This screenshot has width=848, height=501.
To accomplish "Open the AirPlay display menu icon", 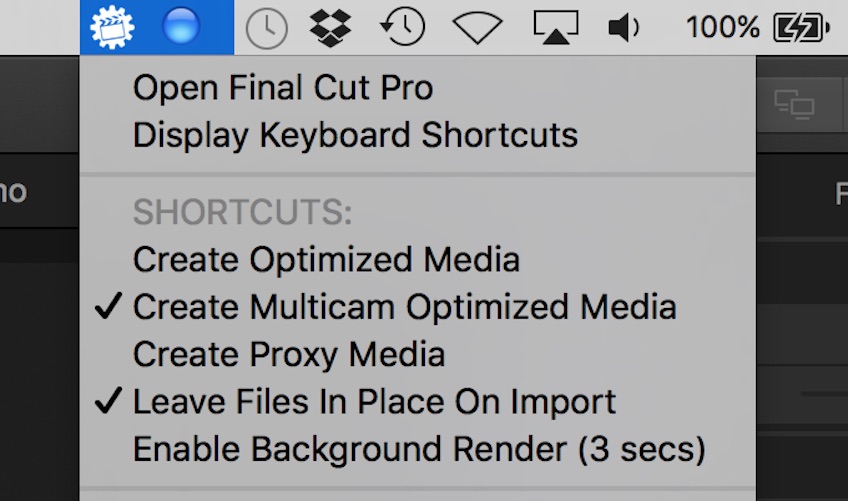I will tap(557, 28).
